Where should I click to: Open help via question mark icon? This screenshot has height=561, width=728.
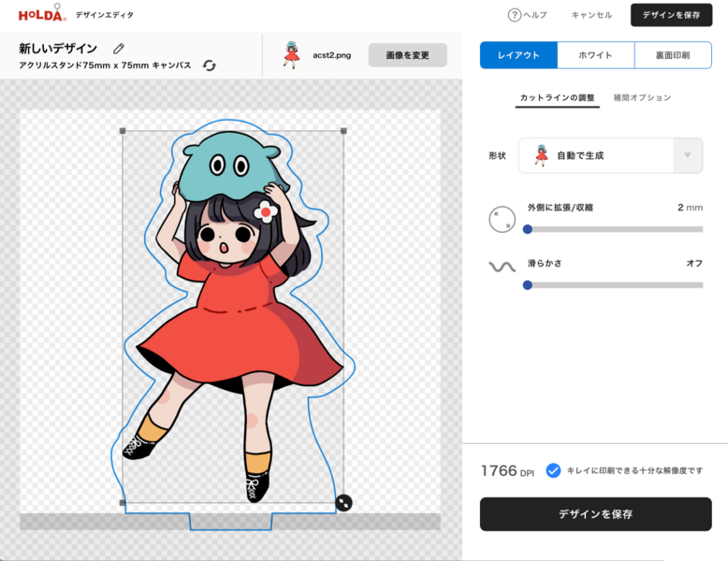tap(514, 15)
